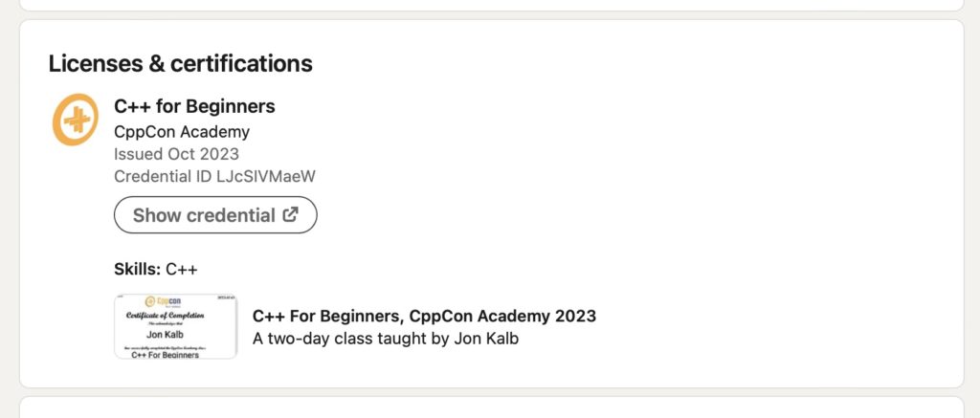Click the date stamp at the certificate thumbnail corner
980x418 pixels.
coord(224,298)
